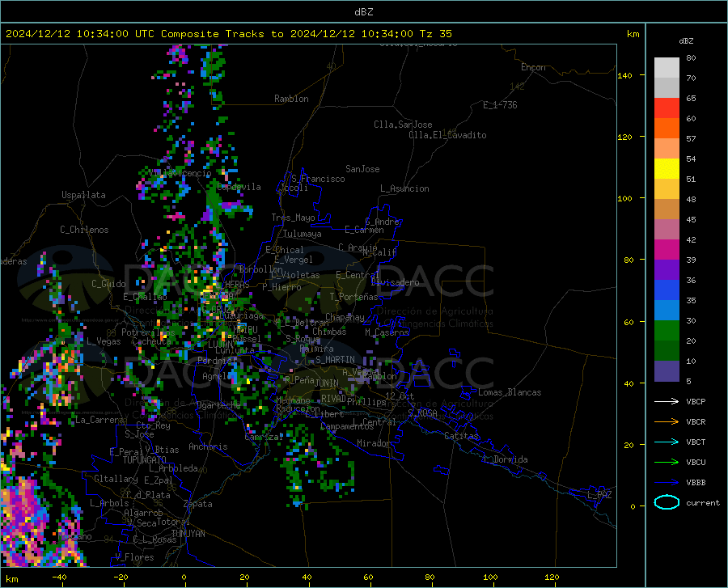Click the S_Francisco map label
The height and width of the screenshot is (588, 728).
(x=318, y=179)
